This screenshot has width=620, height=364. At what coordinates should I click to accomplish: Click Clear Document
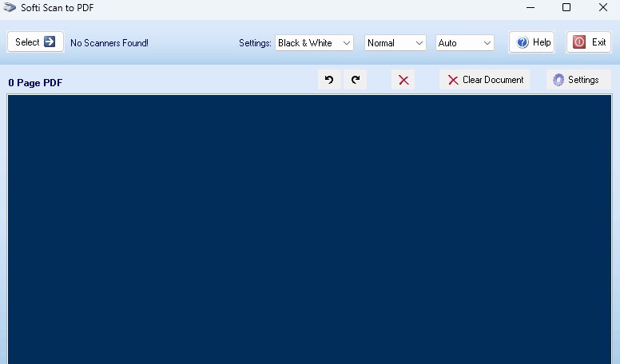484,80
